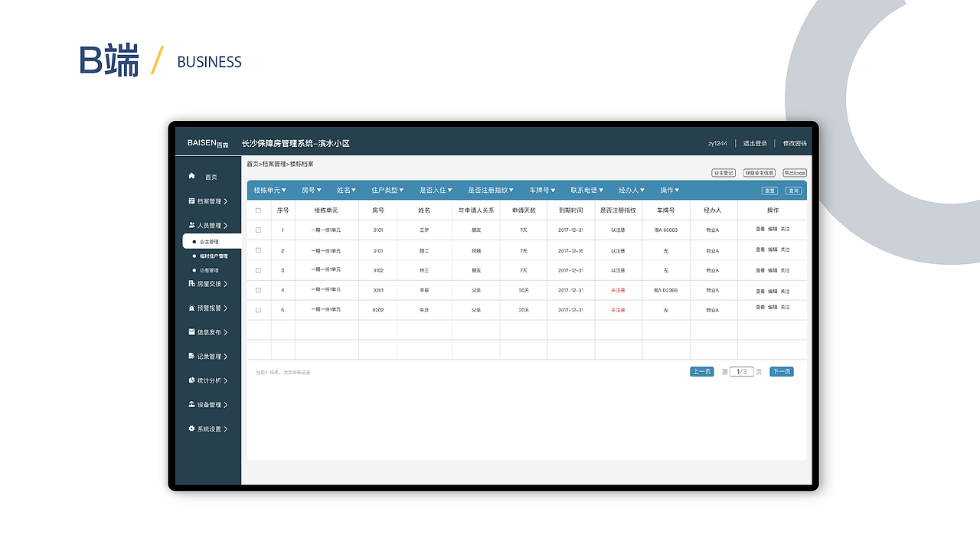Screen dimensions: 980x551
Task: Open the 房号 filter dropdown
Action: point(312,191)
